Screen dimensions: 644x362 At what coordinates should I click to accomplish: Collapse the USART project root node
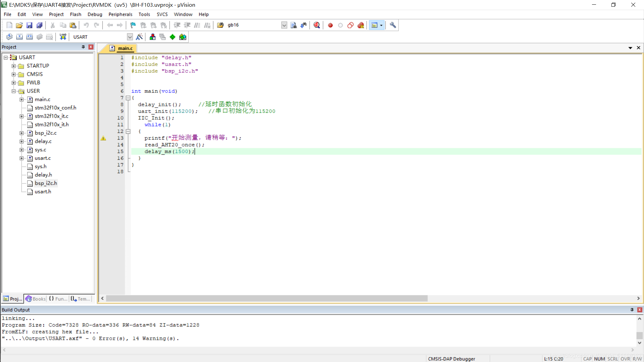pos(6,58)
